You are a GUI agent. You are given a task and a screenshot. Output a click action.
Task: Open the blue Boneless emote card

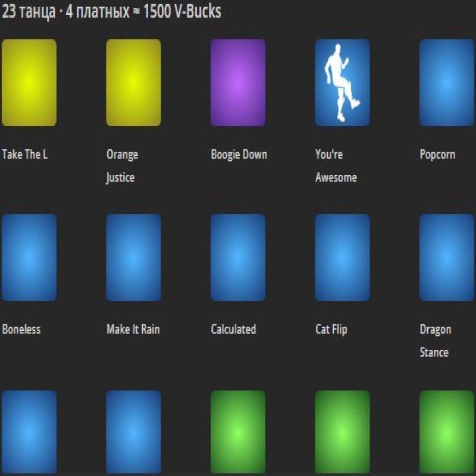(x=29, y=258)
